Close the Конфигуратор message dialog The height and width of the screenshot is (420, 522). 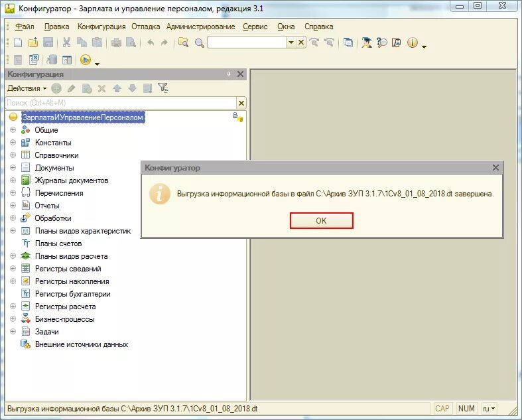(x=495, y=167)
